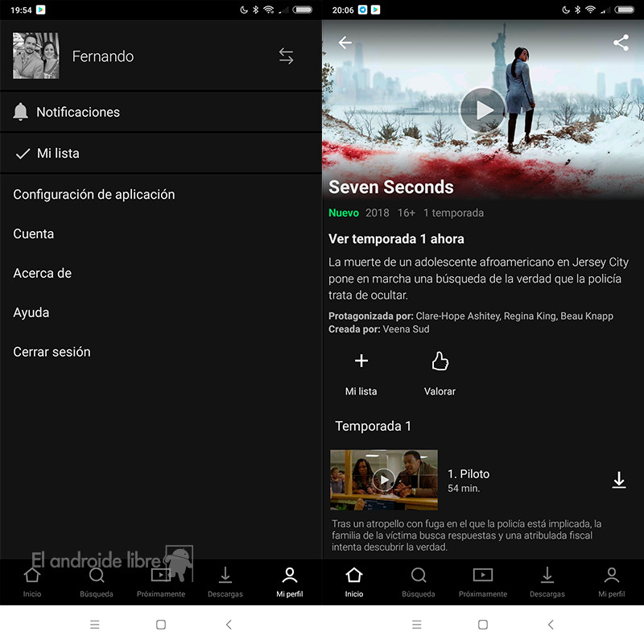Tap the share icon on Seven Seconds
The image size is (644, 644).
(621, 43)
